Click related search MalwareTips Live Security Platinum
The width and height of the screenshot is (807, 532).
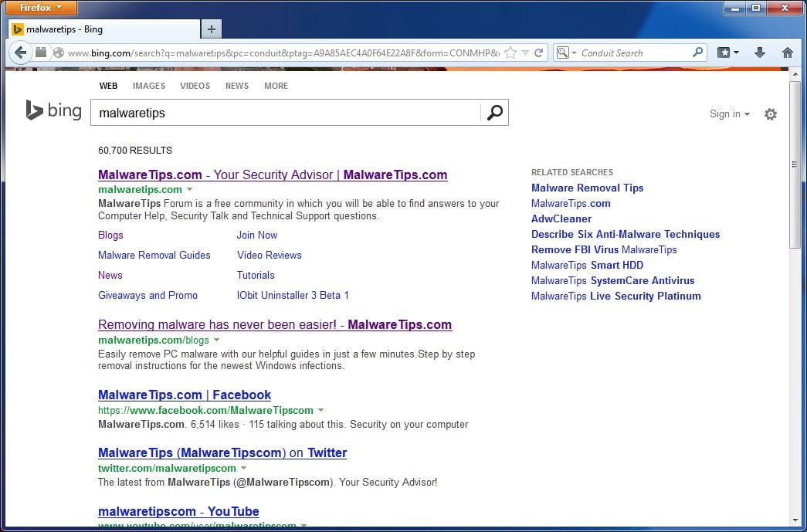(x=616, y=296)
